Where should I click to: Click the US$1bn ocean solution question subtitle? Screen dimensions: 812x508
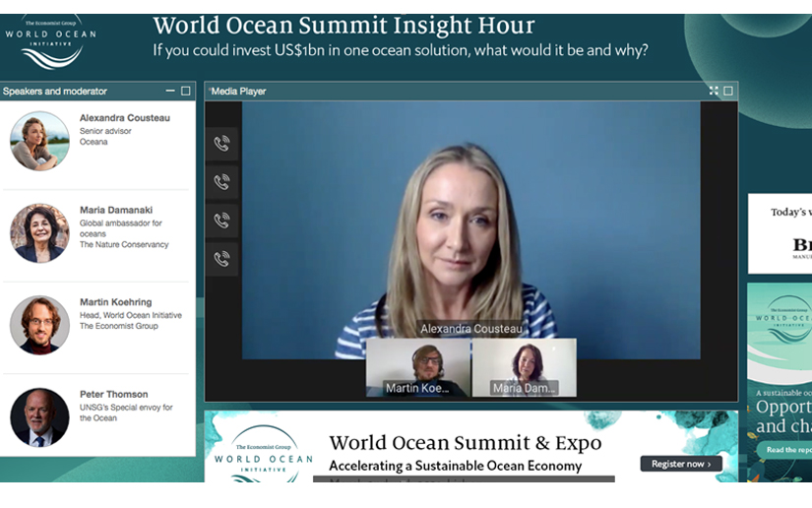401,51
